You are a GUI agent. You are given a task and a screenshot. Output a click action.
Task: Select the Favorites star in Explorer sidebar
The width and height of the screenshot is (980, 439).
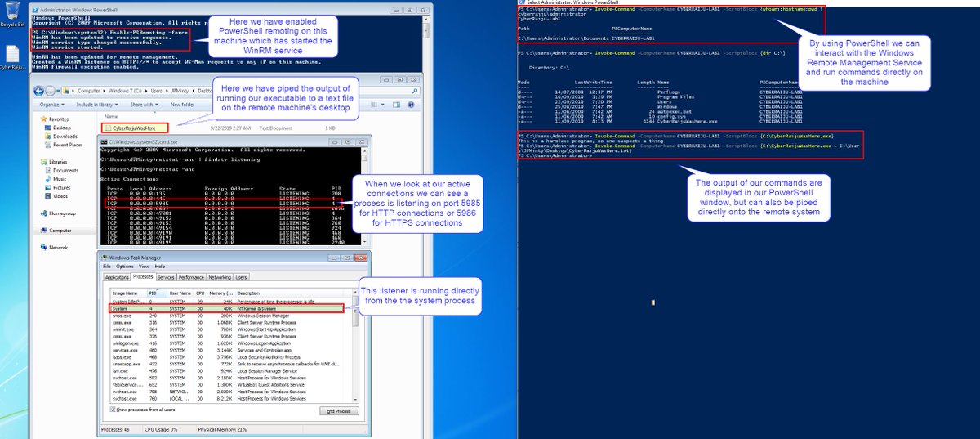(x=42, y=119)
